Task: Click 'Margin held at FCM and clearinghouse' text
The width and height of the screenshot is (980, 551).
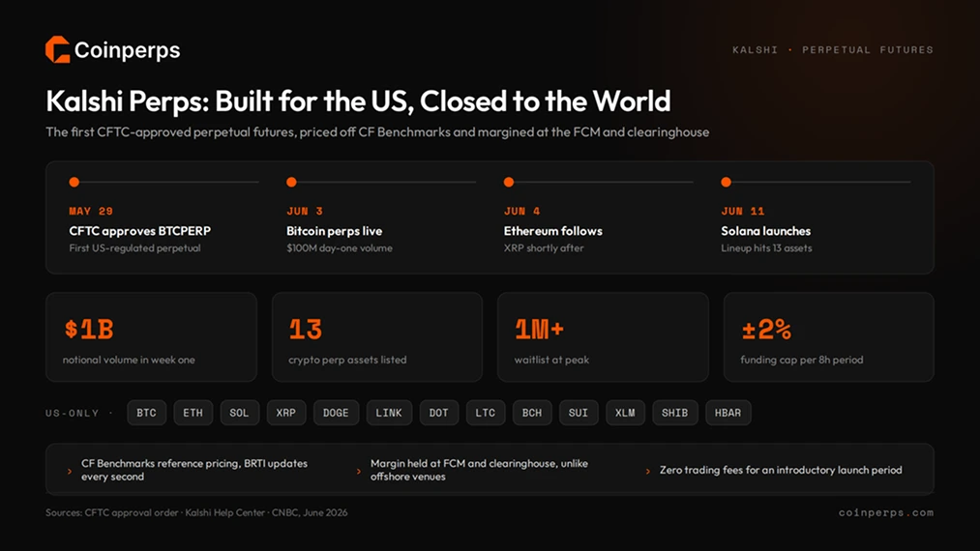Action: tap(479, 470)
